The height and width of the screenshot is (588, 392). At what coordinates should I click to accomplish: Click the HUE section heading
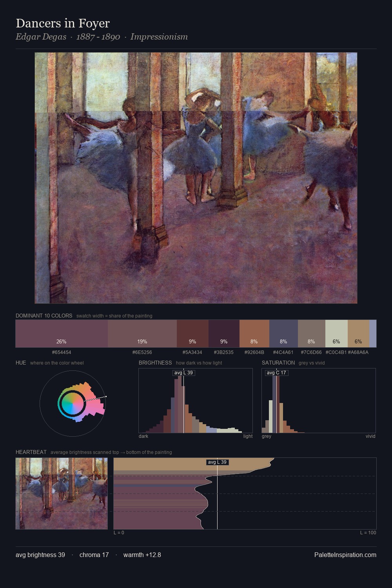coord(21,363)
